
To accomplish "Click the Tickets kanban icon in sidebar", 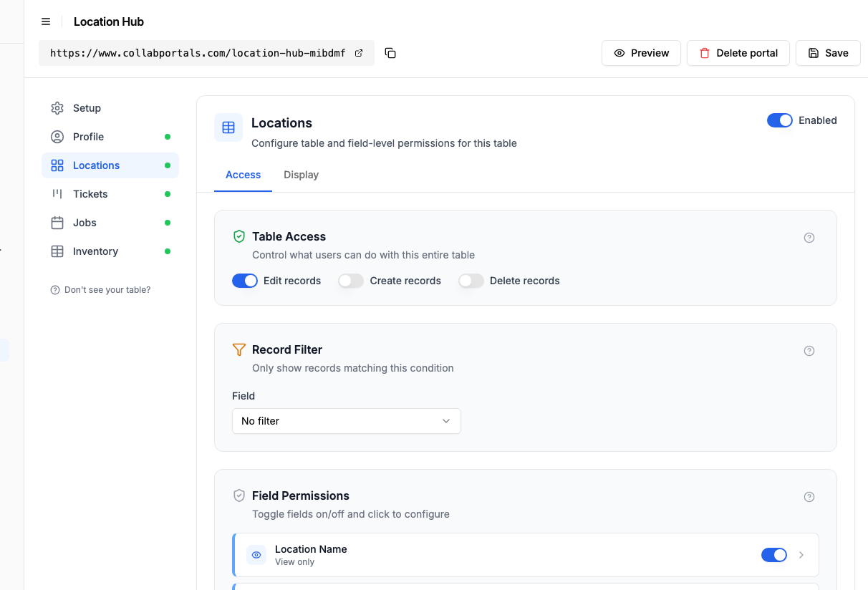I will point(57,194).
